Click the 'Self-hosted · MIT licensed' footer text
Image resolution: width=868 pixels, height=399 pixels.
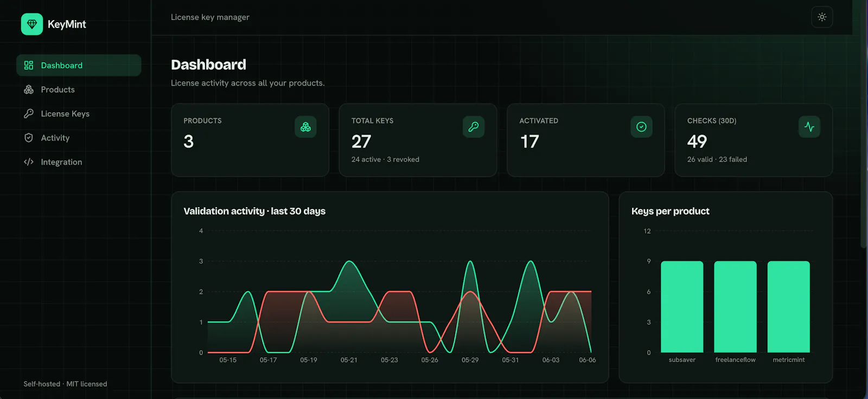tap(65, 384)
